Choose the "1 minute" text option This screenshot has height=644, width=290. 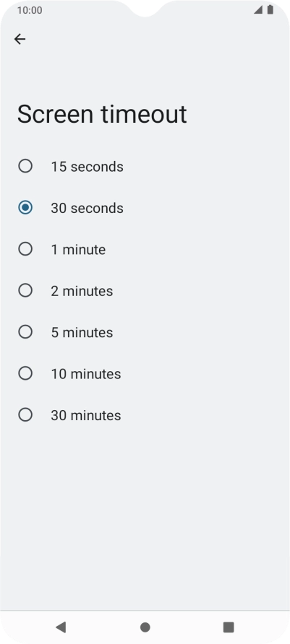78,250
